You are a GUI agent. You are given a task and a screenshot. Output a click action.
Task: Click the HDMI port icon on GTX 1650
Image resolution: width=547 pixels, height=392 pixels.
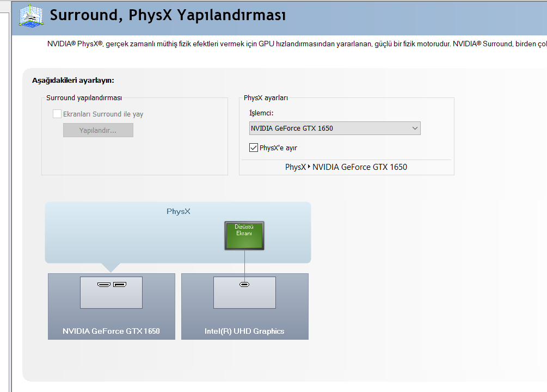tap(104, 285)
